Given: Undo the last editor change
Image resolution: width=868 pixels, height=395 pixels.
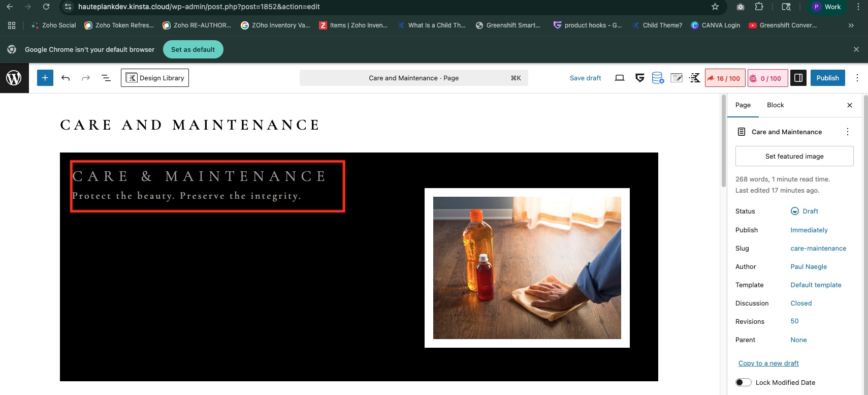Looking at the screenshot, I should (66, 78).
